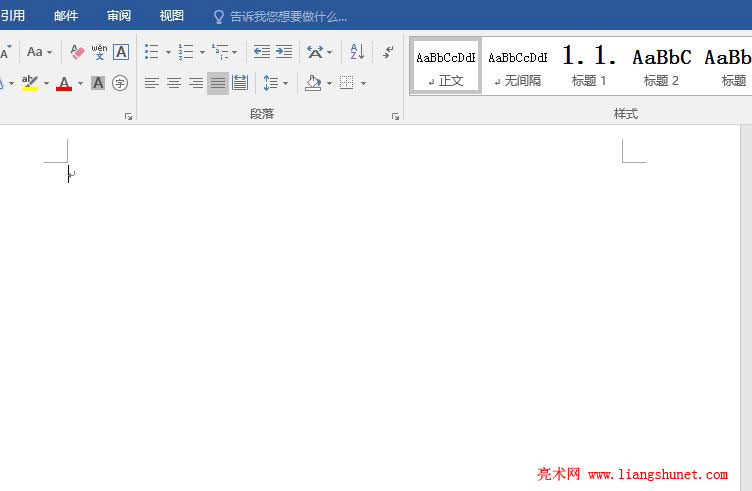Image resolution: width=752 pixels, height=491 pixels.
Task: Apply Character Border icon
Action: tap(121, 52)
